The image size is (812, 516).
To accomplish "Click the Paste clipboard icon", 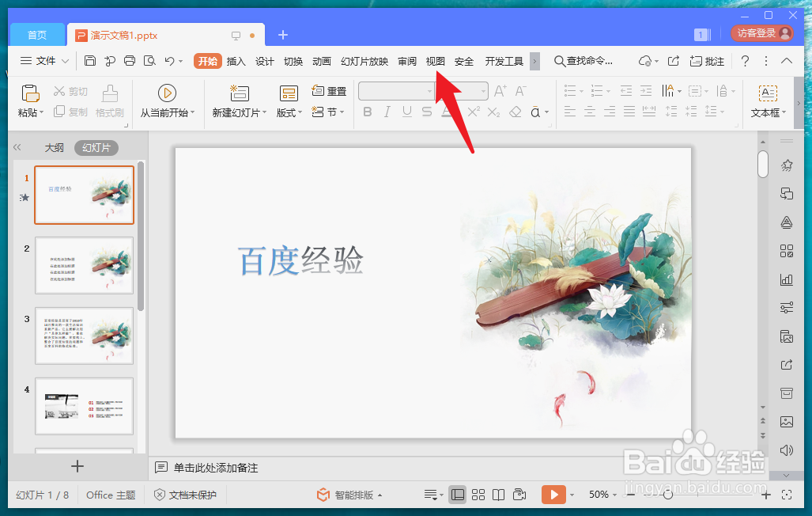I will tap(30, 93).
